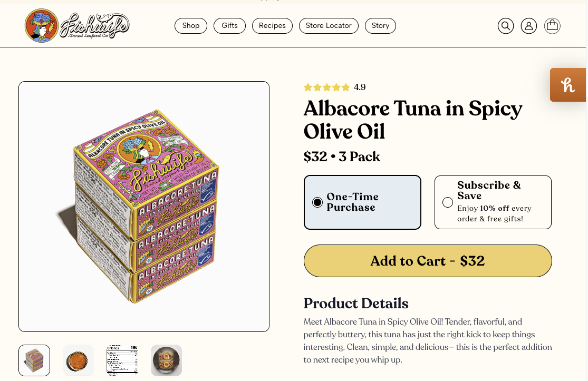Select the stacked tuna boxes thumbnail
588x381 pixels.
tap(34, 360)
